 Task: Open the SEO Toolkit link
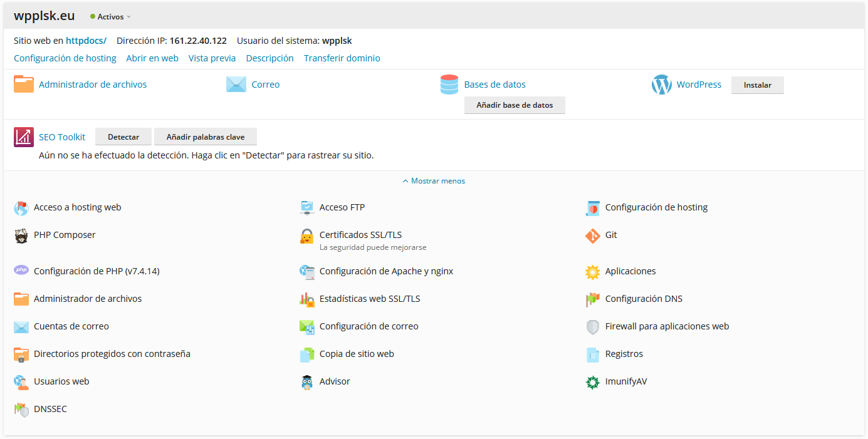tap(62, 137)
